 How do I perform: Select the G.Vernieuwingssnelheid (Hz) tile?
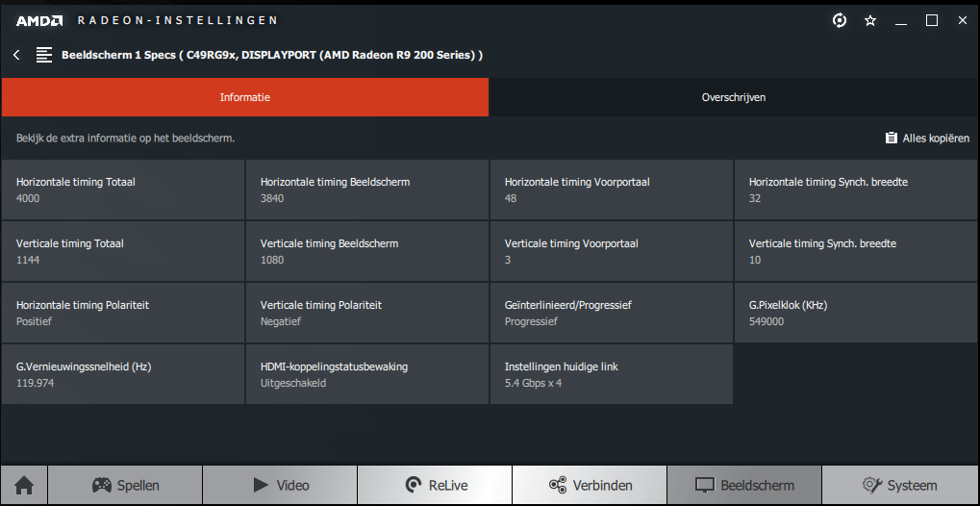[122, 374]
